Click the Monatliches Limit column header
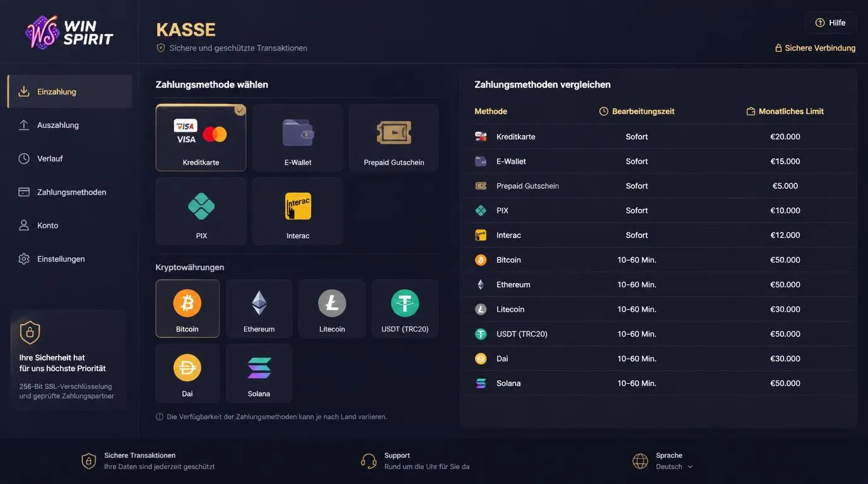The height and width of the screenshot is (484, 868). [x=785, y=112]
